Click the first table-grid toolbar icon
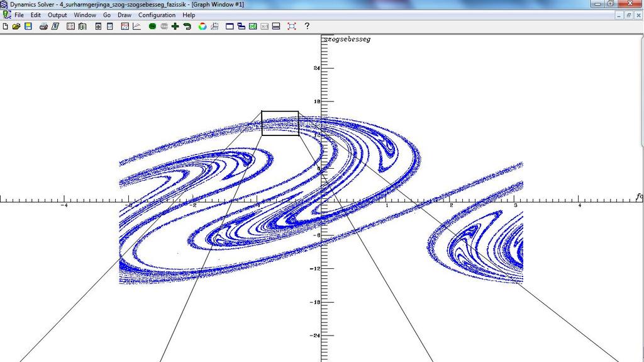 point(70,26)
